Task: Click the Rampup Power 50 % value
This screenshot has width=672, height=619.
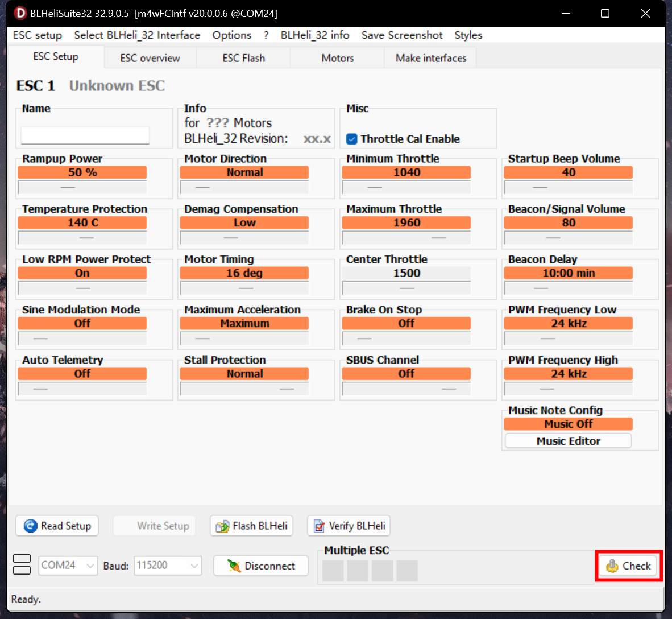Action: coord(82,172)
